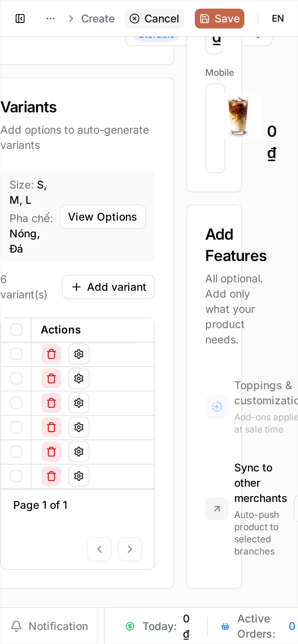Viewport: 298px width, 644px height.
Task: Open settings gear for fourth variant
Action: (79, 427)
